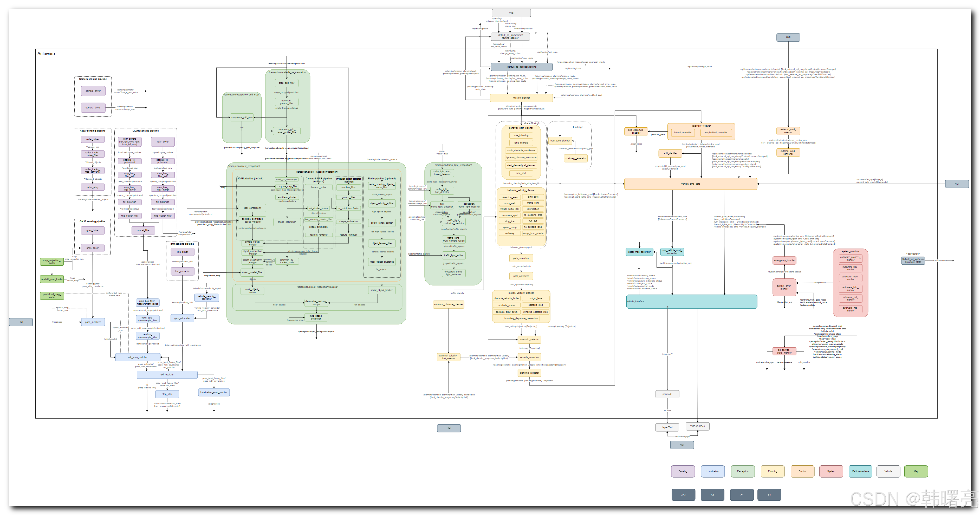Image resolution: width=980 pixels, height=515 pixels.
Task: Select the vehicle_cmd_gate node
Action: (x=691, y=184)
